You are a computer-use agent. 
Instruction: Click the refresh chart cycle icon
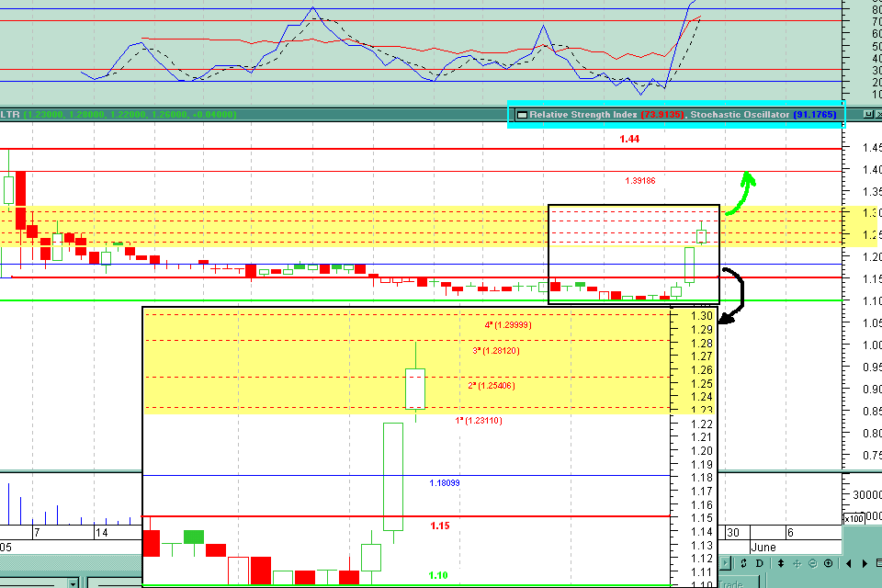[743, 563]
